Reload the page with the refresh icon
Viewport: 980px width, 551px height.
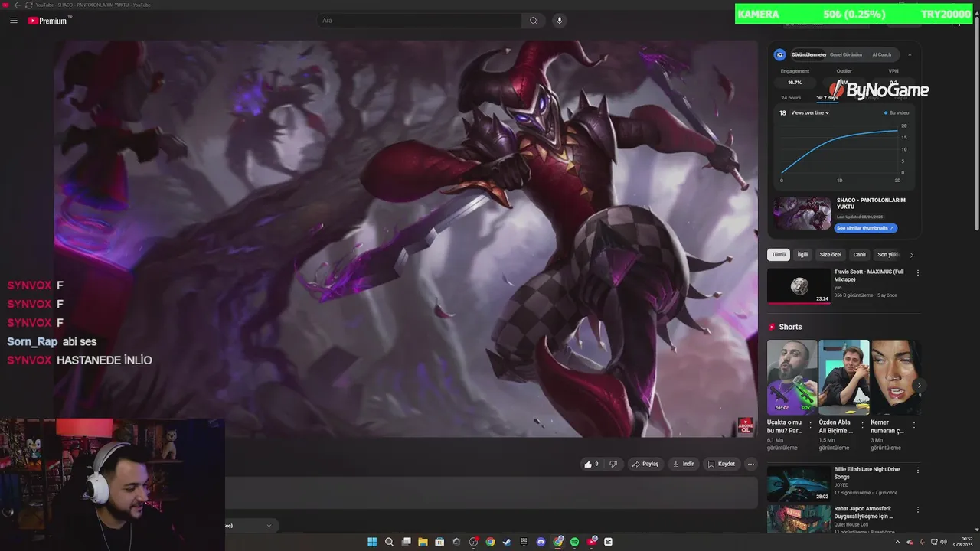(28, 5)
